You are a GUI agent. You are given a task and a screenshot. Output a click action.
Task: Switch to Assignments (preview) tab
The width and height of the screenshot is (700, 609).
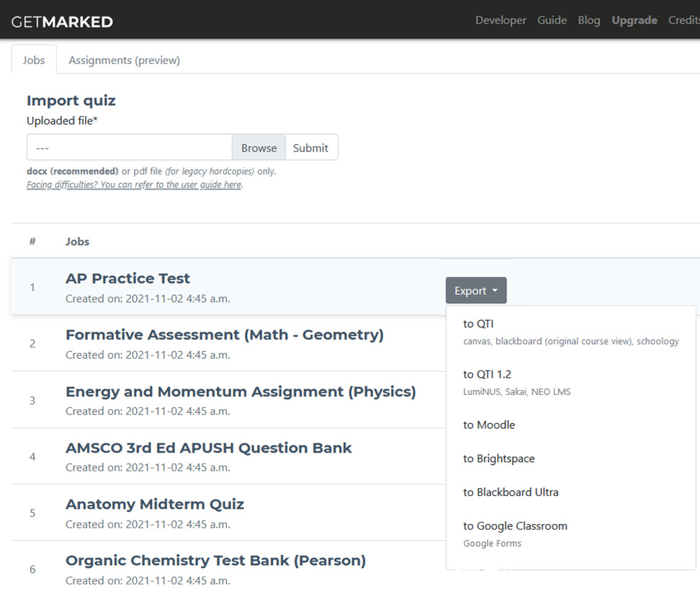point(124,60)
